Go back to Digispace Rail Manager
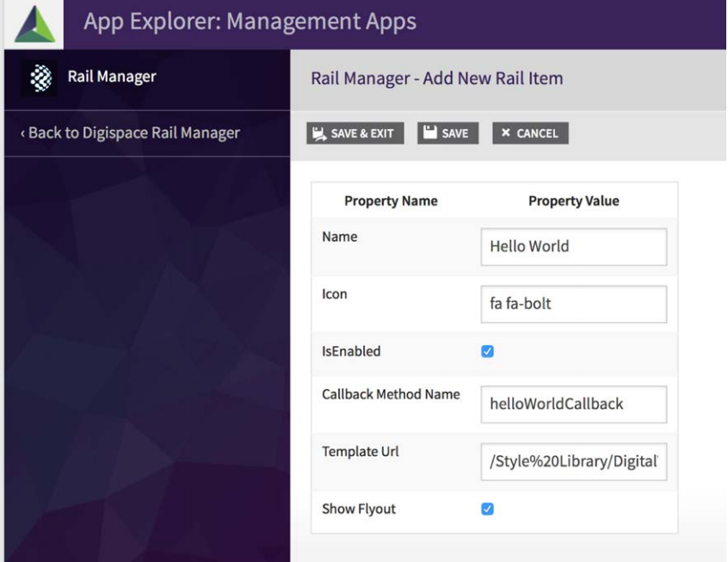Screen dimensions: 728x562 pyautogui.click(x=130, y=133)
